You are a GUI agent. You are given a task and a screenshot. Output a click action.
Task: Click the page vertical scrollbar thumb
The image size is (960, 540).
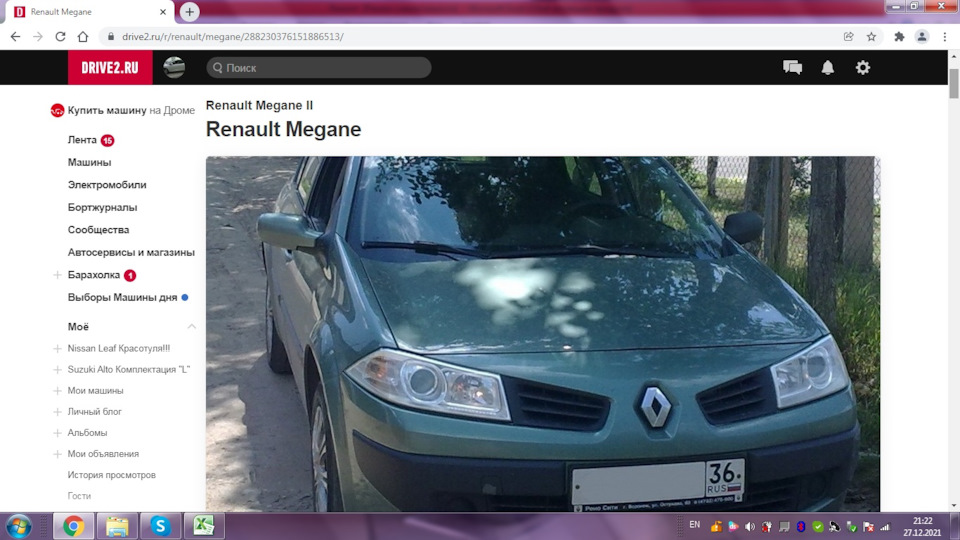click(954, 83)
